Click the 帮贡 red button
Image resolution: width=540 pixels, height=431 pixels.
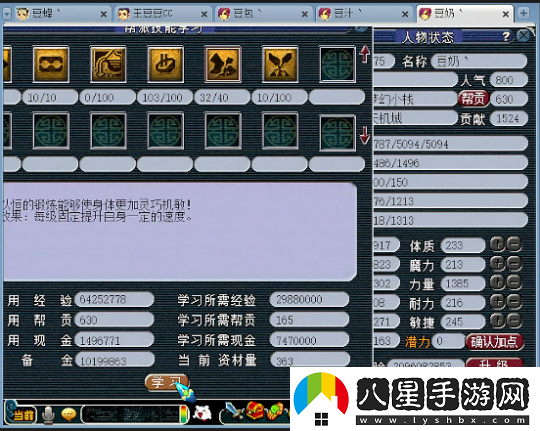[474, 99]
